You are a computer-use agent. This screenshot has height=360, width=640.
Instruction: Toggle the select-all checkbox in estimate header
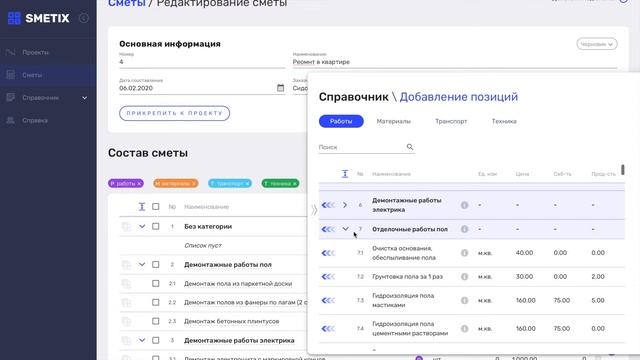(x=156, y=207)
